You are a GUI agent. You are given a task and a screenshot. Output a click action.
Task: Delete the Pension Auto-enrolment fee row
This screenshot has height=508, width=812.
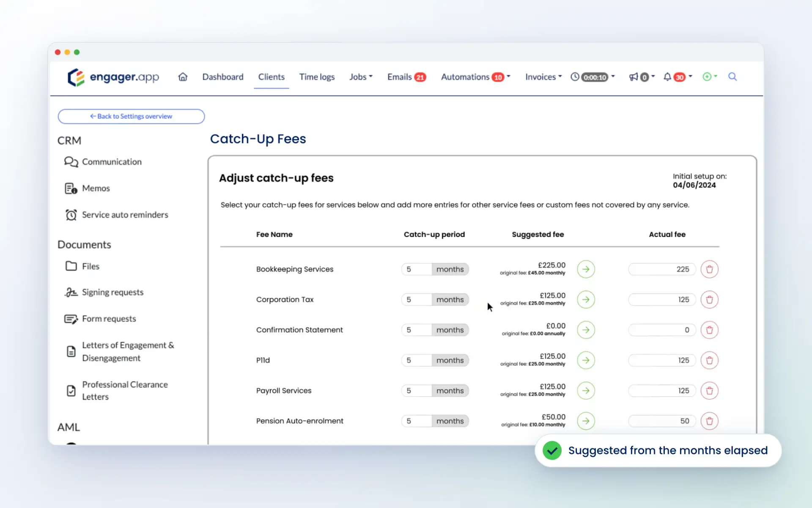[x=709, y=421]
